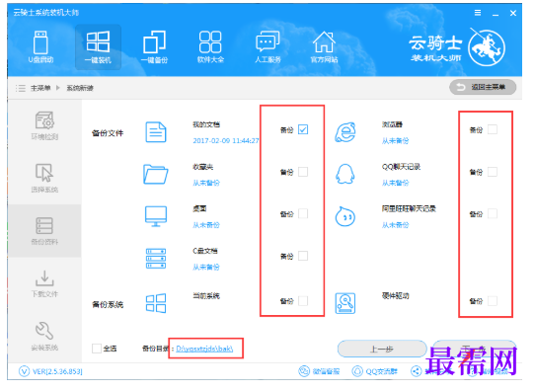
Task: Check backup for 当前系统
Action: [x=303, y=301]
